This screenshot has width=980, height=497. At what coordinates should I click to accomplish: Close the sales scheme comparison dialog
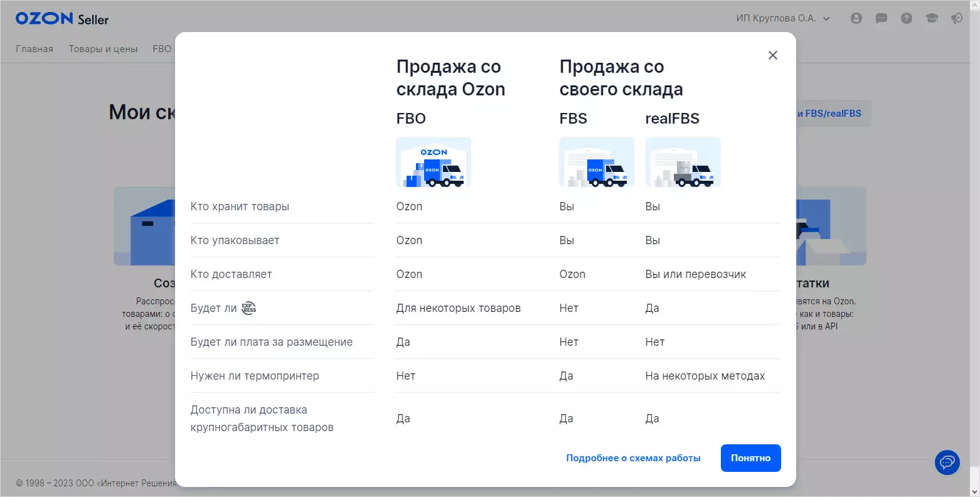(x=773, y=55)
